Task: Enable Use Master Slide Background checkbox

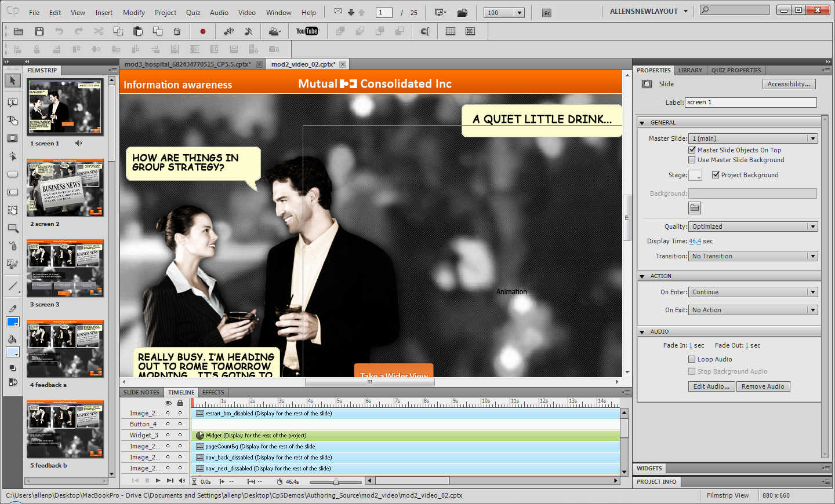Action: tap(692, 160)
